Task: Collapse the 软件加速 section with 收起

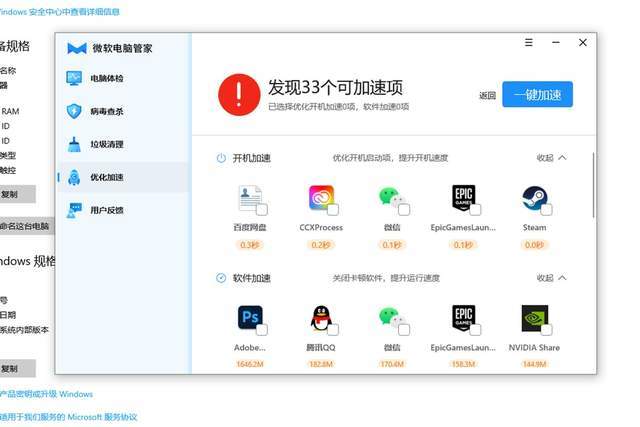Action: (x=551, y=278)
